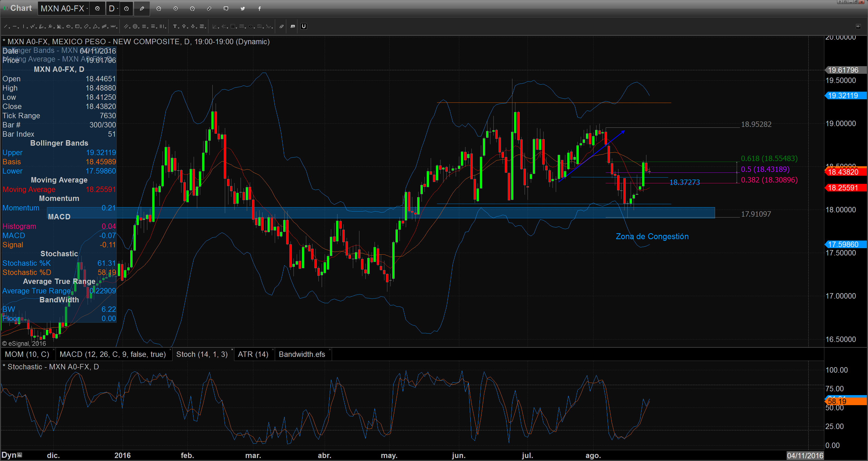Click the Twitter share icon
Screen dimensions: 868x461
pos(242,8)
